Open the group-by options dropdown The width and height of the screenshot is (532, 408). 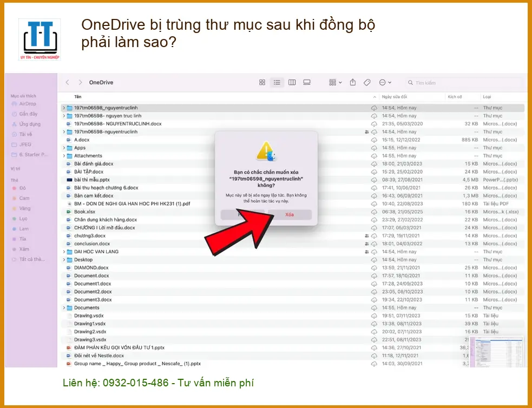[335, 82]
